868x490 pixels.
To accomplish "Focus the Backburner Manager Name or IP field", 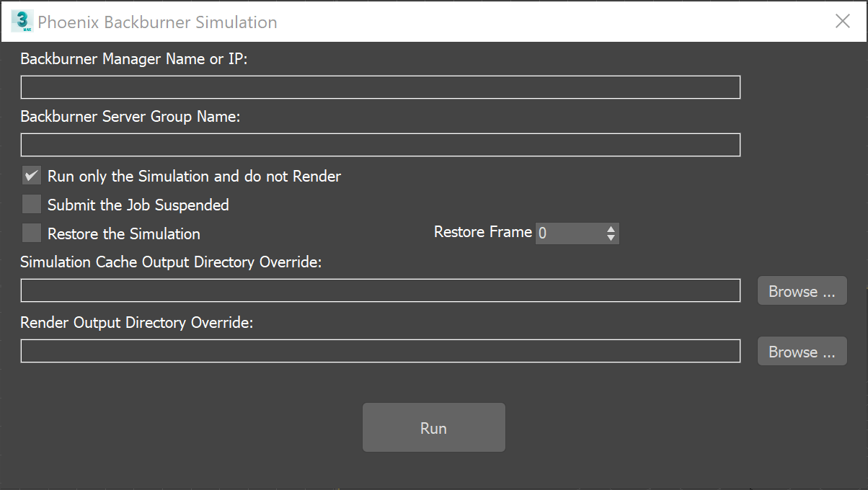I will point(381,87).
